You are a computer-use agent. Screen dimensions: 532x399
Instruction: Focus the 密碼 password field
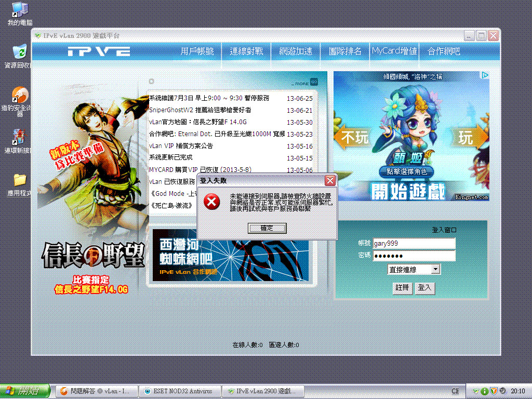(x=414, y=256)
